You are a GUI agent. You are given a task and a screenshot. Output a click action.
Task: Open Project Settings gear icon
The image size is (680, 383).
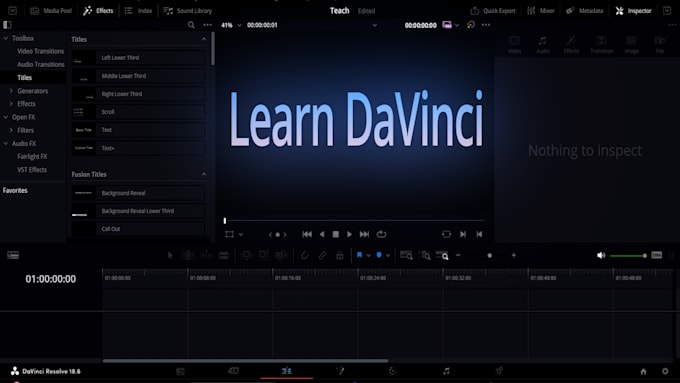point(665,371)
